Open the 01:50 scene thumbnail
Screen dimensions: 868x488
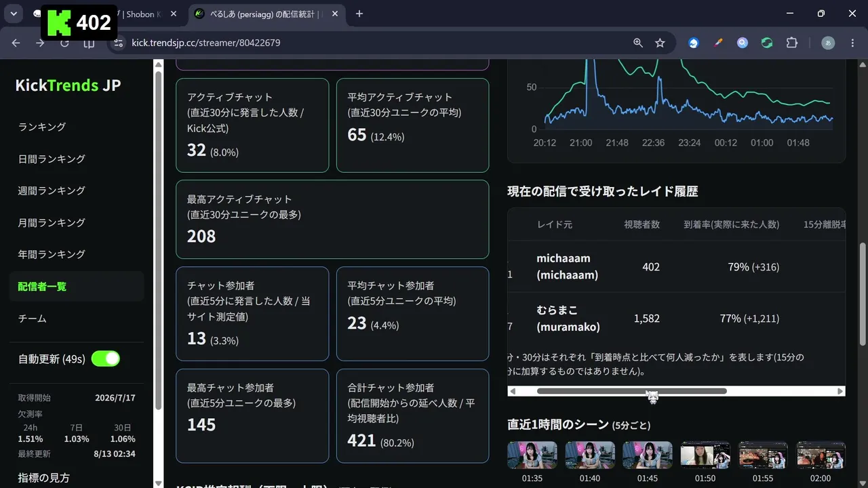coord(705,455)
